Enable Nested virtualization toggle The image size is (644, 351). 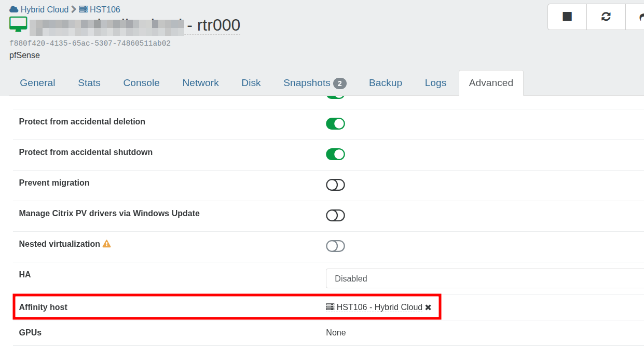coord(335,246)
